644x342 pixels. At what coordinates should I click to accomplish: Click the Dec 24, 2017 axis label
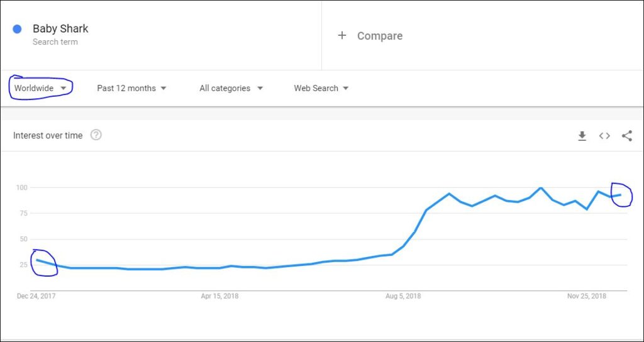pos(36,296)
